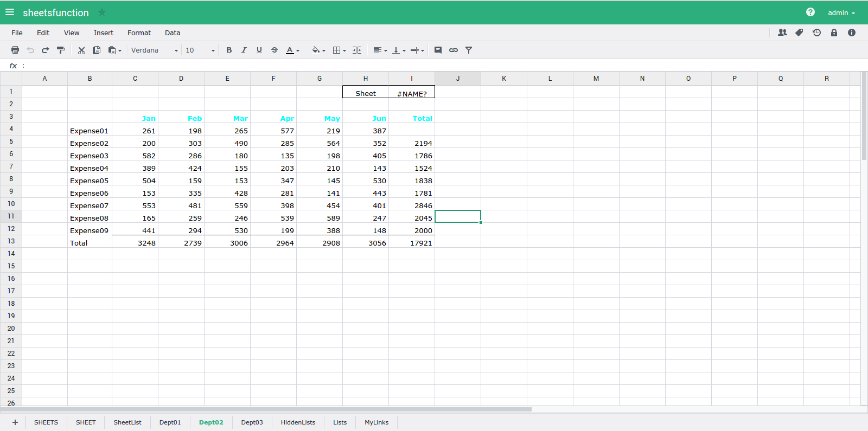
Task: Expand the vertical align arrow
Action: tap(404, 50)
